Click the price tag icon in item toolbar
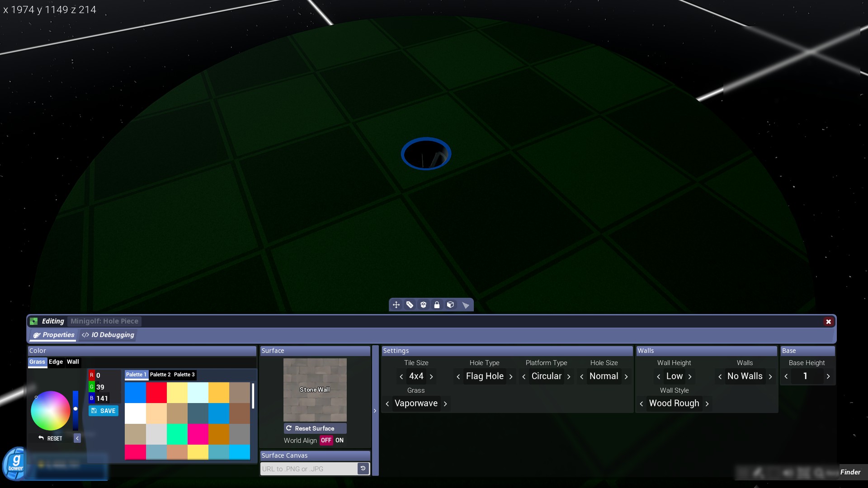Image resolution: width=868 pixels, height=488 pixels. click(410, 305)
